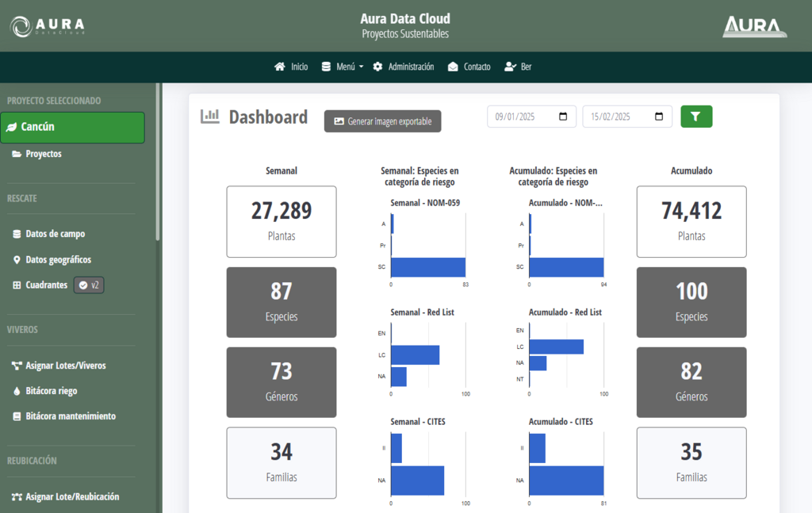Select the Cancún selected project item
The width and height of the screenshot is (812, 513).
[72, 127]
